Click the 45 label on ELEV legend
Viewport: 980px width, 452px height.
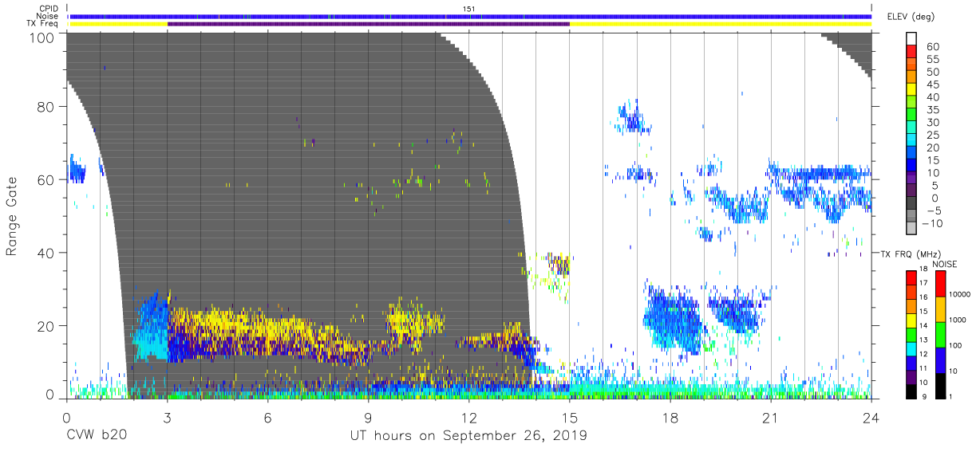pos(932,85)
